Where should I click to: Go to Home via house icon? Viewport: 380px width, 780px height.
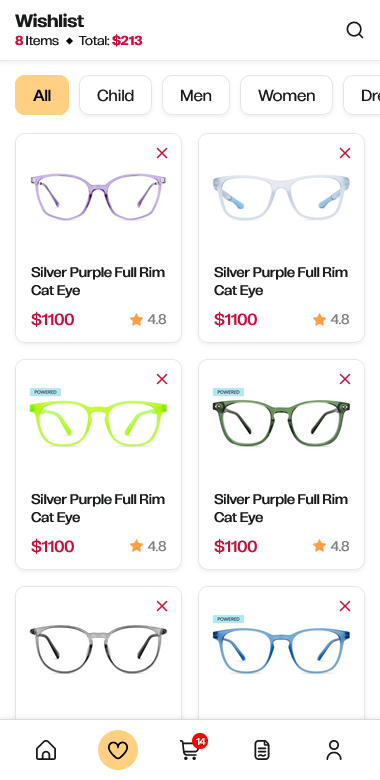click(x=46, y=750)
